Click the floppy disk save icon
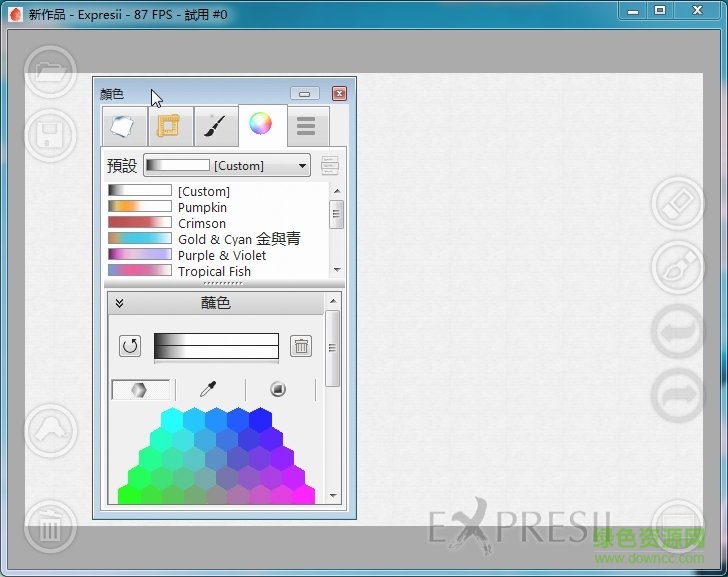Viewport: 728px width, 577px height. click(49, 138)
